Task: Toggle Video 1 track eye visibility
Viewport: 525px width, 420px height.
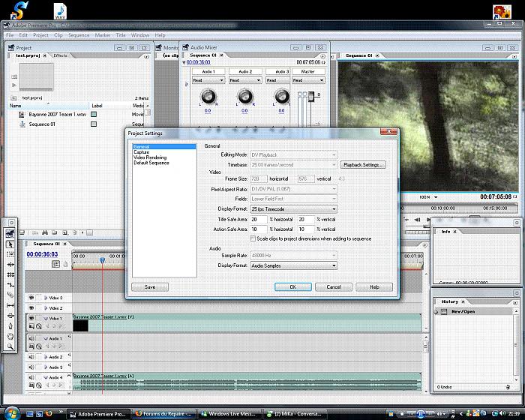Action: click(x=31, y=318)
